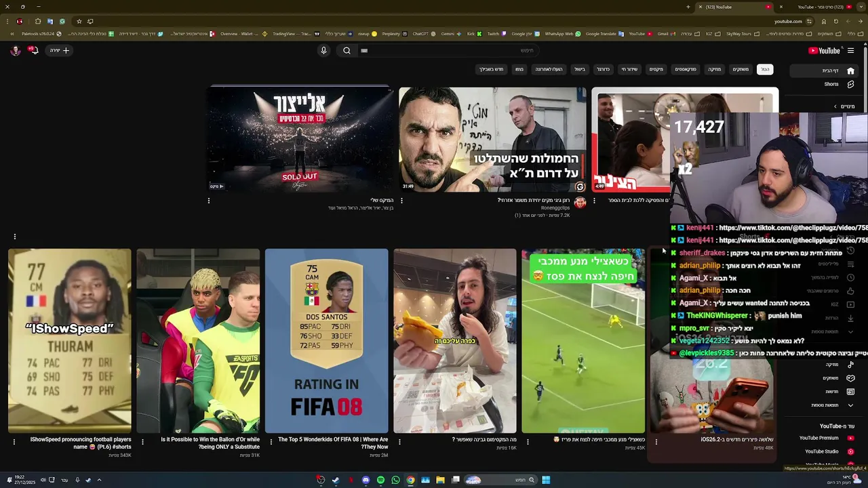Screen dimensions: 868x488
Task: Show hidden system tray icons chevron
Action: click(x=99, y=480)
